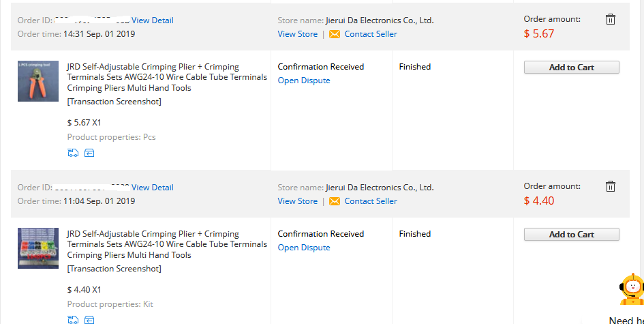Open the first product's Transaction Screenshot
This screenshot has width=644, height=324.
(114, 102)
